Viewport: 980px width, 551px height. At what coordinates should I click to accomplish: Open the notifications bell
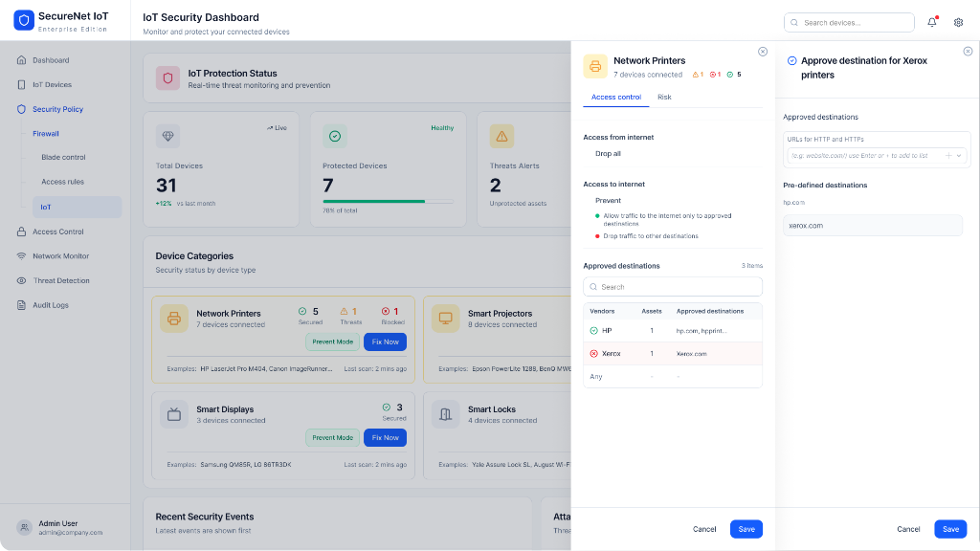point(932,22)
